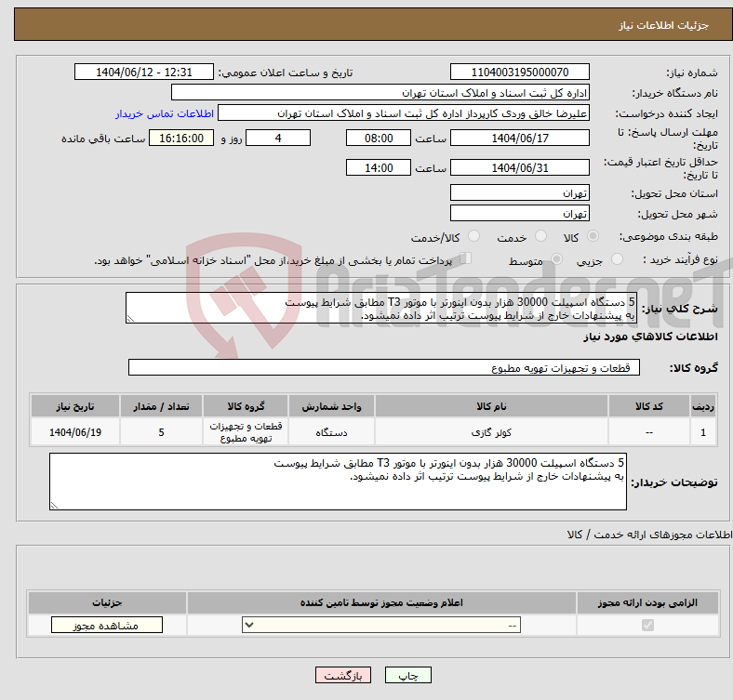Click the price validity time 14:00 field
The width and height of the screenshot is (733, 700).
coord(378,167)
